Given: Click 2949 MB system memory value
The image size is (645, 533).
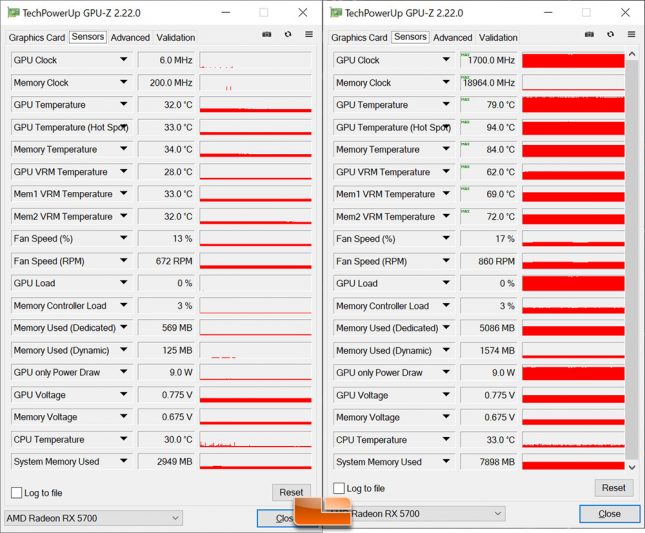Looking at the screenshot, I should pos(166,461).
